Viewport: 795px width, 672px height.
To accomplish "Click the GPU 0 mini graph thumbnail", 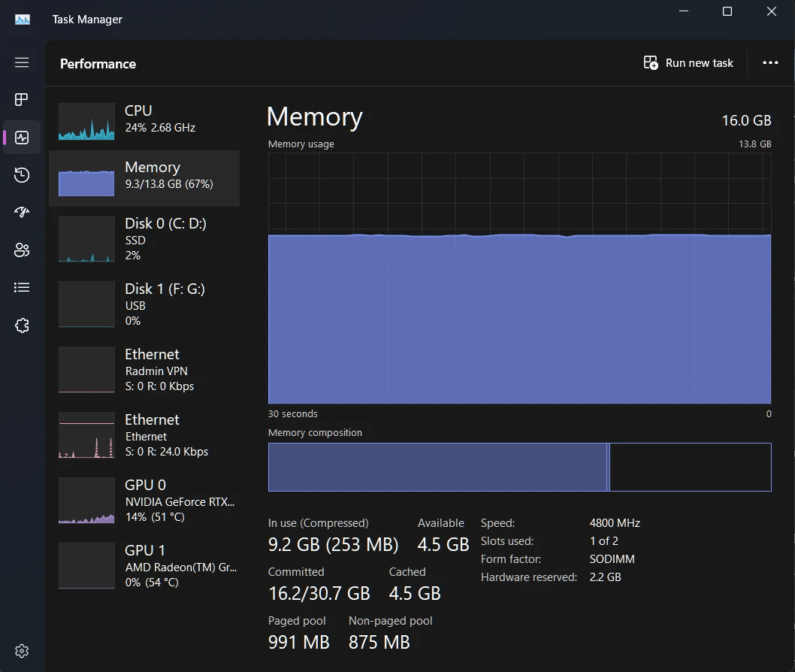I will [x=86, y=501].
